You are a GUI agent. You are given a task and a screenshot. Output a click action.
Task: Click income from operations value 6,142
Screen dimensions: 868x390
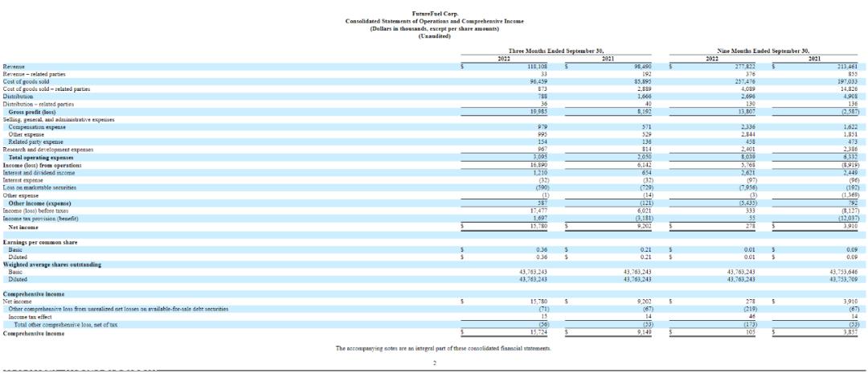pyautogui.click(x=645, y=165)
